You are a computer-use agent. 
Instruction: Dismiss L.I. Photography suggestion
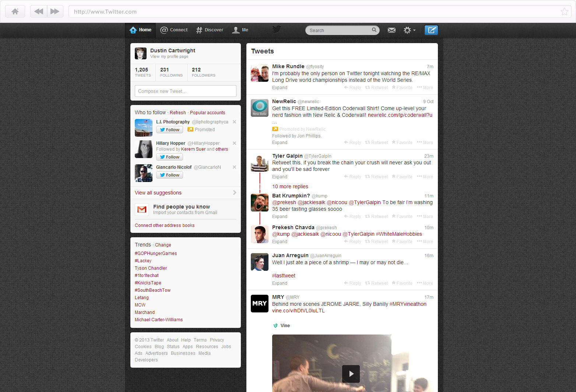[234, 122]
